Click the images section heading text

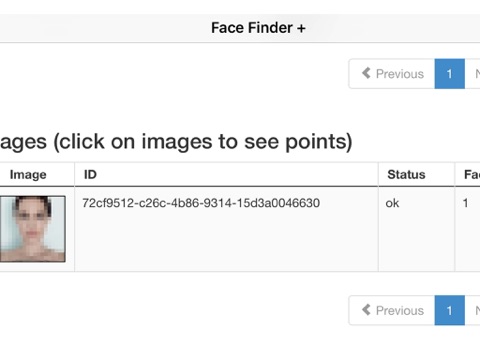tap(176, 142)
